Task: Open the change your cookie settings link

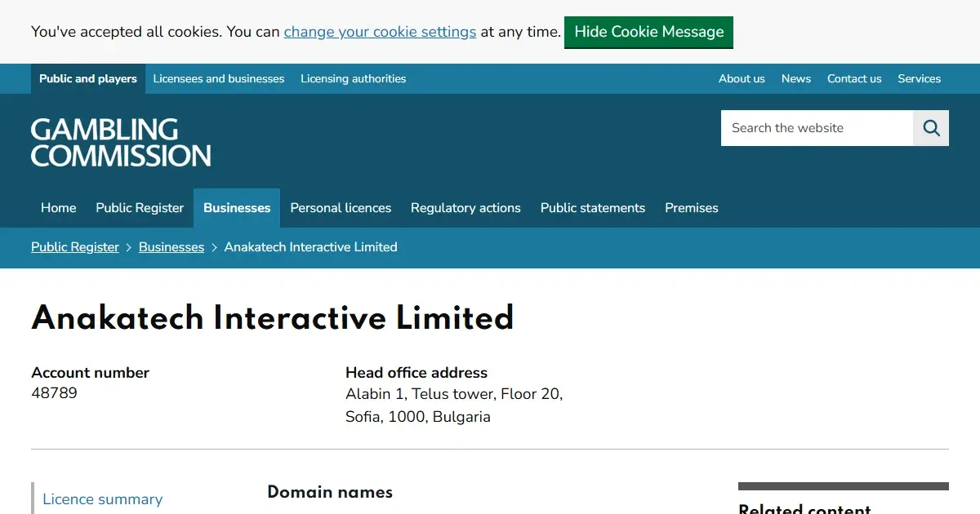Action: (380, 32)
